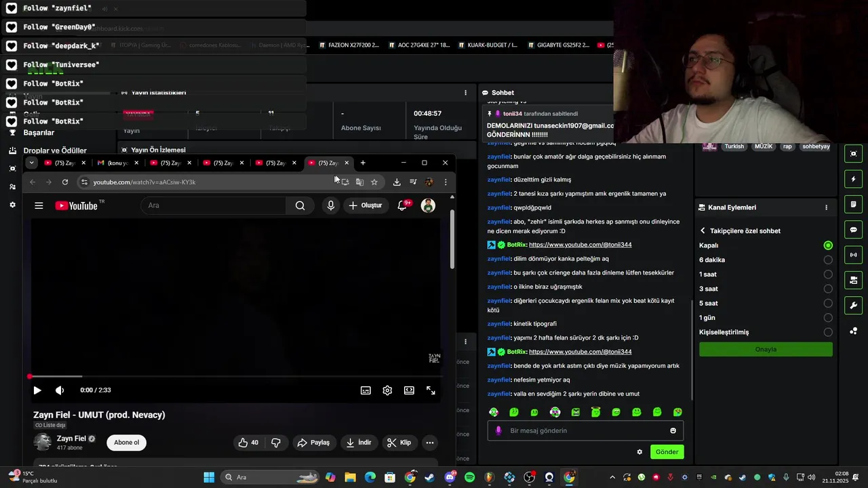The width and height of the screenshot is (868, 488).
Task: Open File Explorer from the taskbar
Action: pos(350,477)
